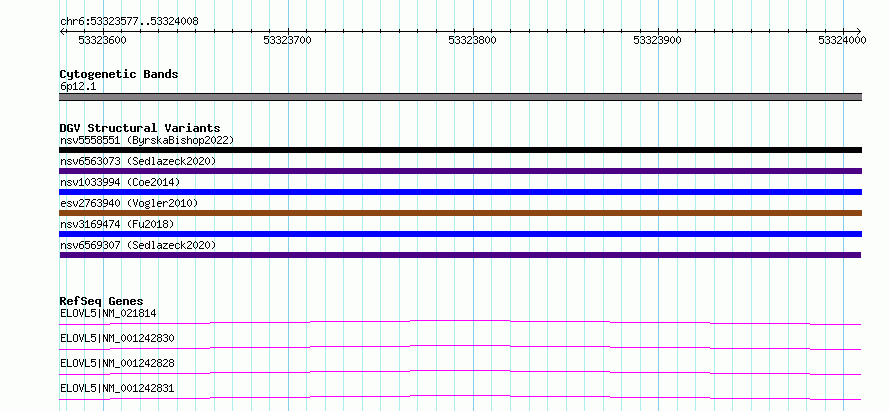Click nsv1033994 (Coe2014) label
Screen dimensions: 890x411
coord(120,182)
